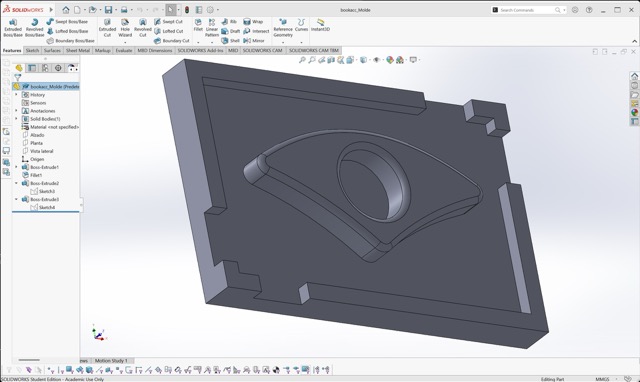Switch to the Evaluate ribbon tab
Screen dimensions: 640x382
click(124, 51)
